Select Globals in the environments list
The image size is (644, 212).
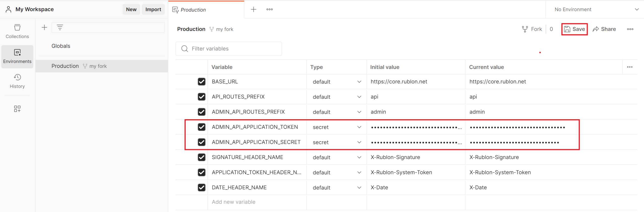coord(61,46)
